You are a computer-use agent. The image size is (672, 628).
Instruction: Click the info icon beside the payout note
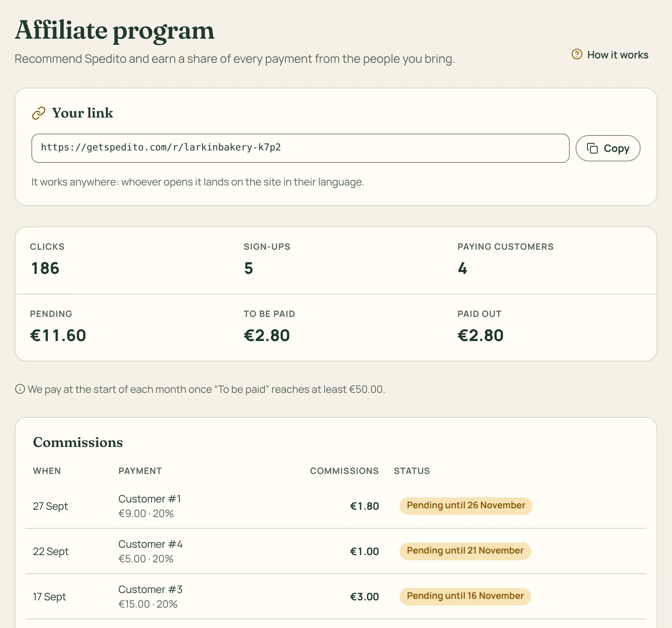coord(20,389)
